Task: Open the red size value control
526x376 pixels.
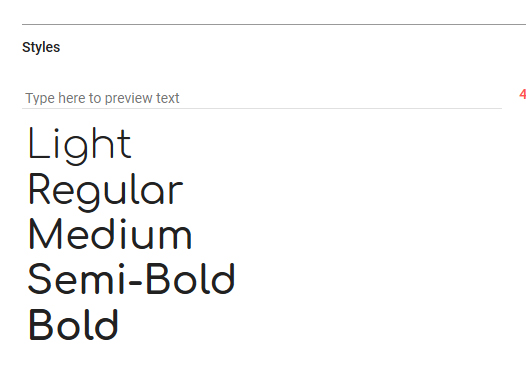Action: (522, 94)
